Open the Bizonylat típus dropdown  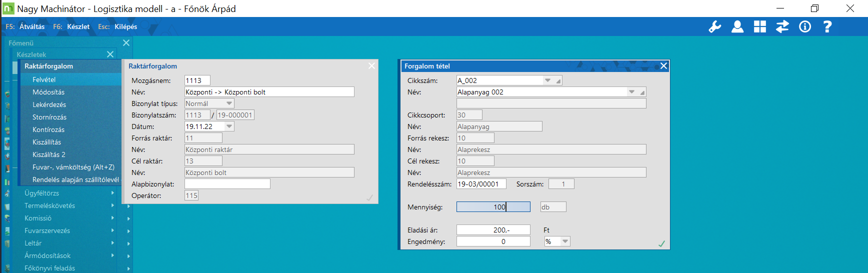click(229, 103)
